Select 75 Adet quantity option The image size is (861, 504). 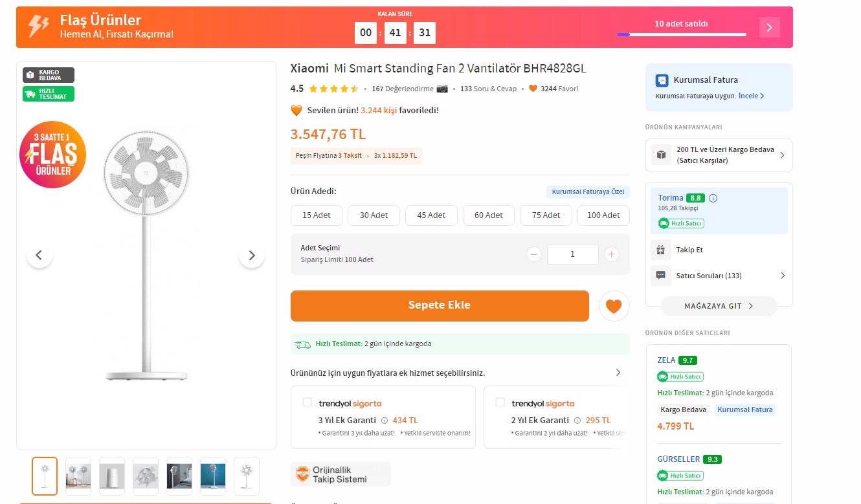tap(546, 215)
